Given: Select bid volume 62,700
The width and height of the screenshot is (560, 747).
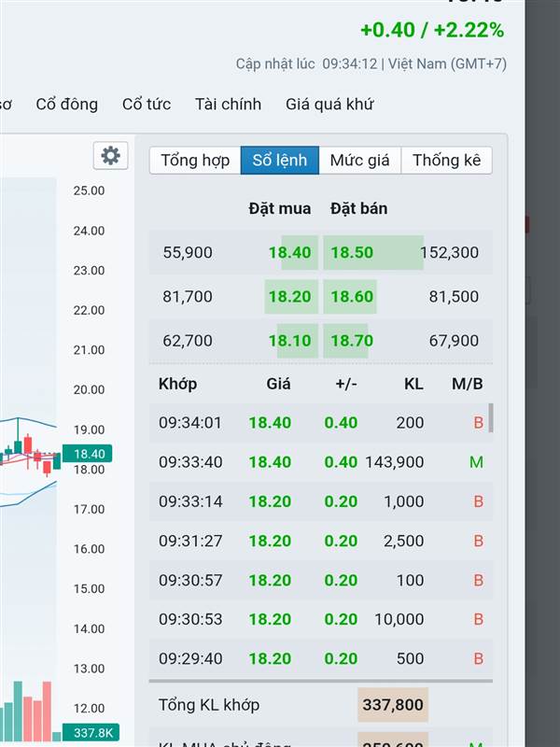Looking at the screenshot, I should [188, 341].
